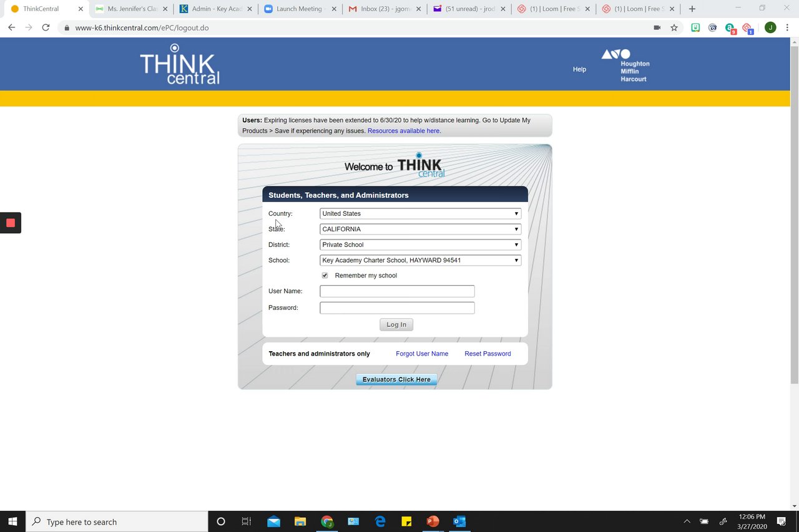Reload the ThinkCentral page

coord(46,27)
